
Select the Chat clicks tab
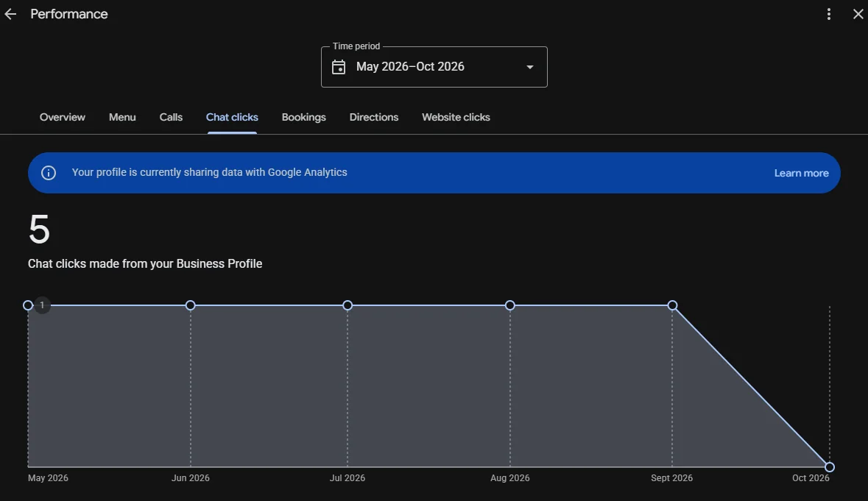[x=232, y=117]
